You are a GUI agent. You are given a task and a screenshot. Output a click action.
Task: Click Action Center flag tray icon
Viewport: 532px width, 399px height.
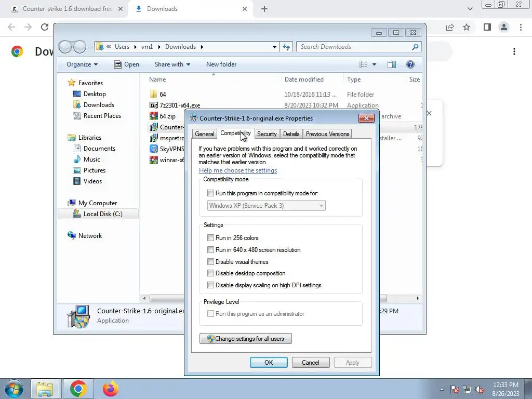click(454, 390)
